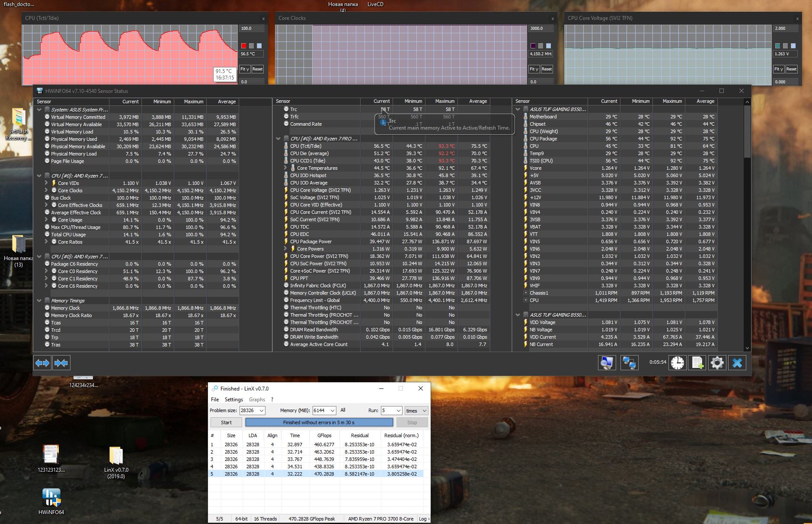Viewport: 812px width, 524px height.
Task: Open the Run count dropdown in LinX
Action: 398,410
